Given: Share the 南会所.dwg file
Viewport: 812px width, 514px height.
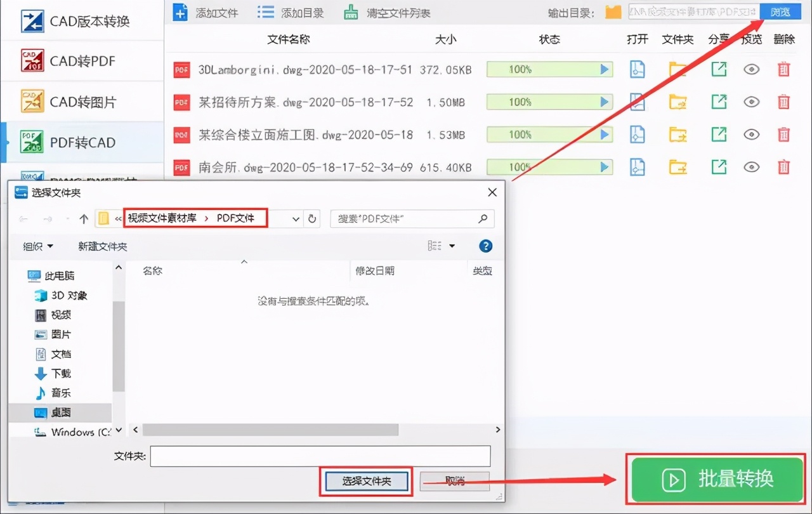Looking at the screenshot, I should point(719,167).
